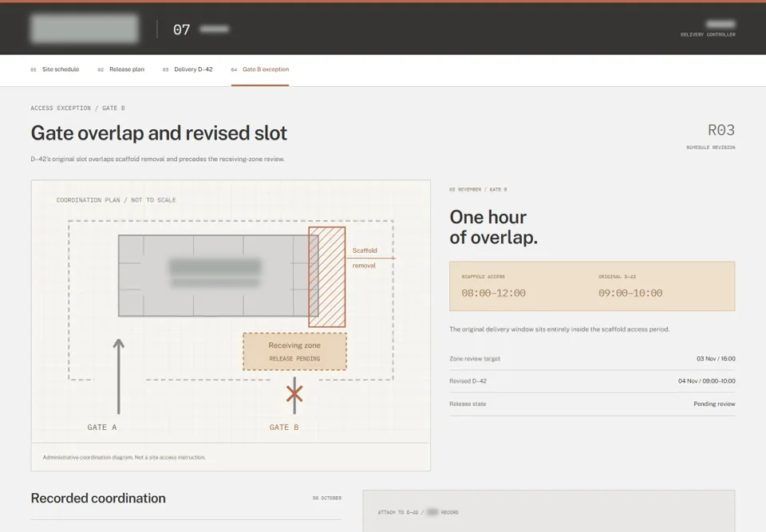Screen dimensions: 766x532
Task: Select the Release state Pending review row
Action: pos(592,404)
